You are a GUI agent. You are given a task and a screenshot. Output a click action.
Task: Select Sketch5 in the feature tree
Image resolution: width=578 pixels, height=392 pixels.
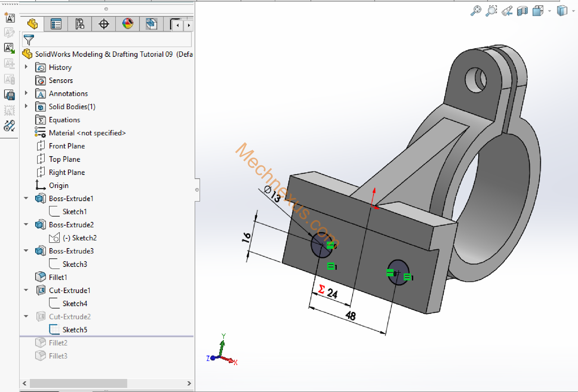coord(75,330)
